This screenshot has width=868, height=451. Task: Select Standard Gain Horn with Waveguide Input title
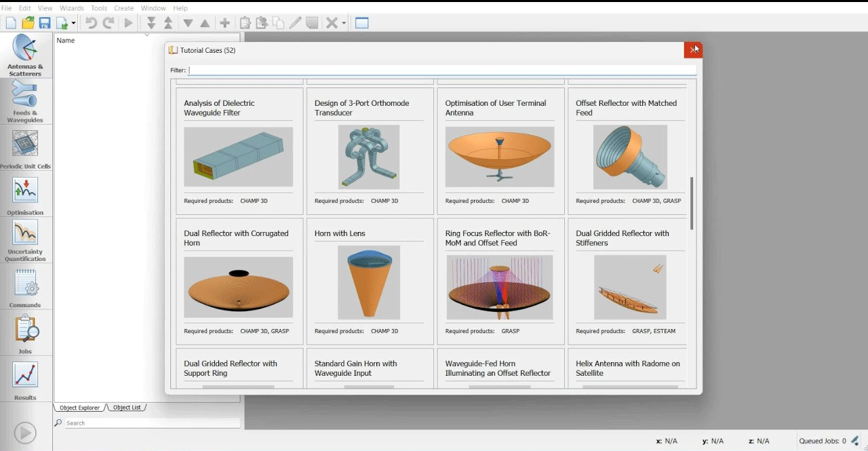click(x=355, y=368)
